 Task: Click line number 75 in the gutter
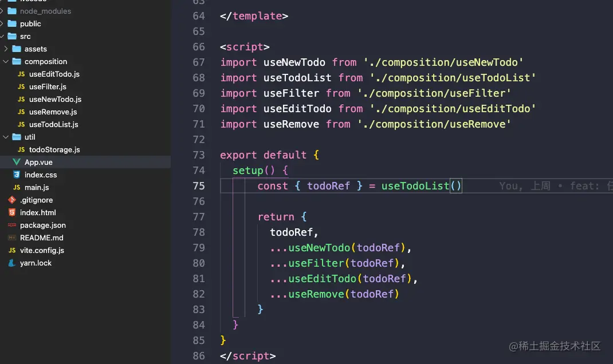(199, 186)
